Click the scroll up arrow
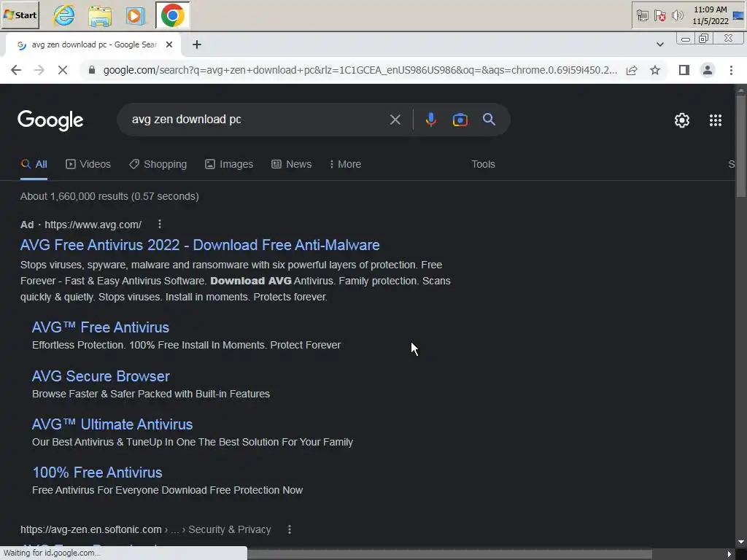This screenshot has height=560, width=747. click(741, 90)
